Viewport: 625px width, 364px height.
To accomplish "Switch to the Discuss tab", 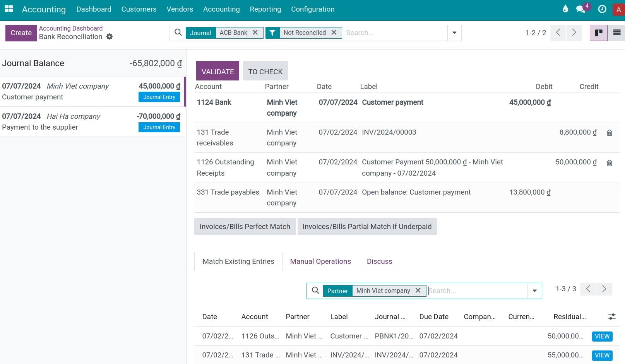I will point(379,261).
